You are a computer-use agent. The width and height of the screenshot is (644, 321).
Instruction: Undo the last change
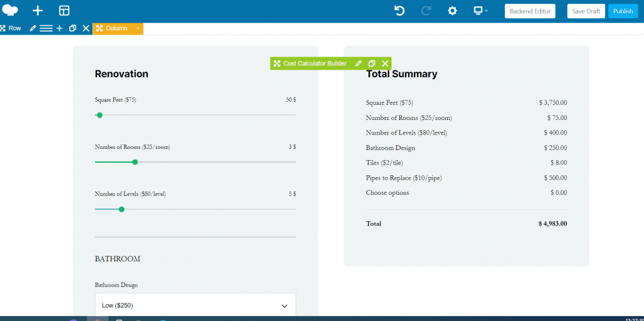(399, 11)
